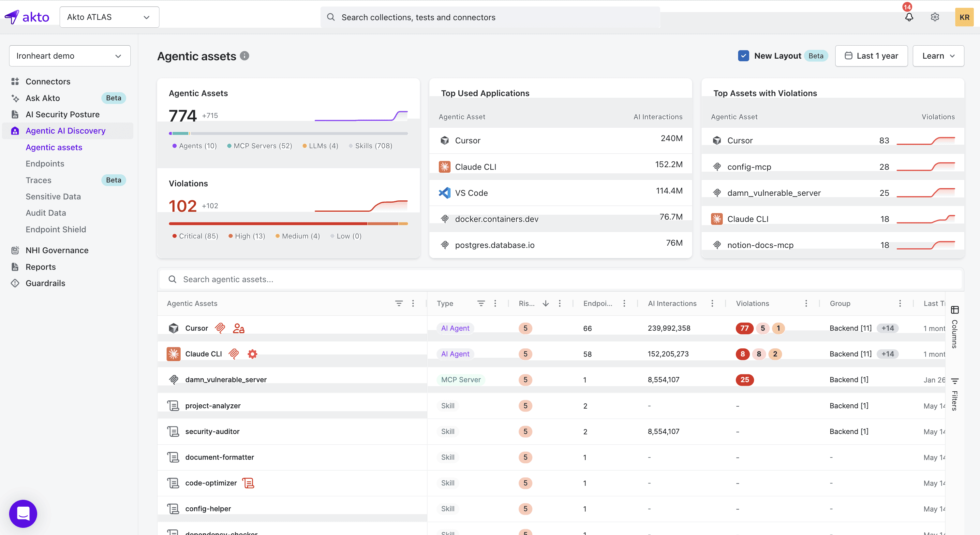The image size is (980, 535).
Task: Open Risk column options menu
Action: click(x=560, y=303)
